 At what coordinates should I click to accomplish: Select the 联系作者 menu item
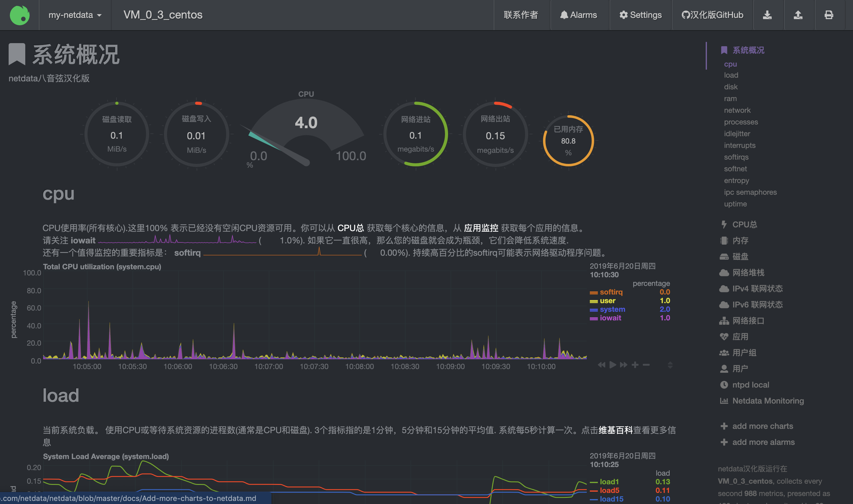pyautogui.click(x=522, y=14)
